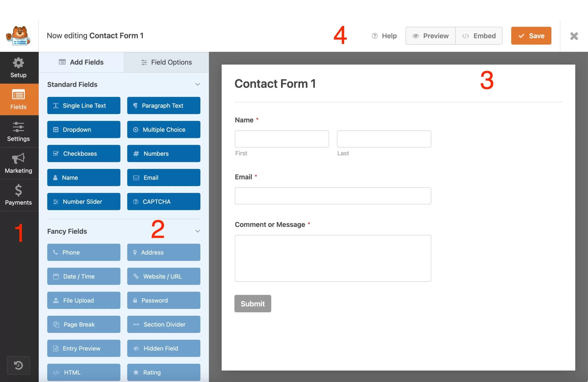Viewport: 588px width, 382px height.
Task: Click the Embed button
Action: [x=479, y=36]
